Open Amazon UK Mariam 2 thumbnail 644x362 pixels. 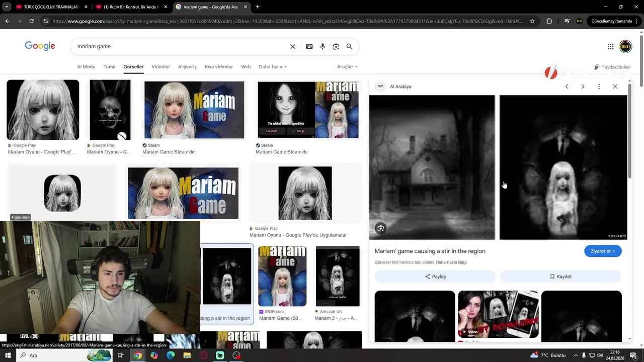[x=338, y=276]
